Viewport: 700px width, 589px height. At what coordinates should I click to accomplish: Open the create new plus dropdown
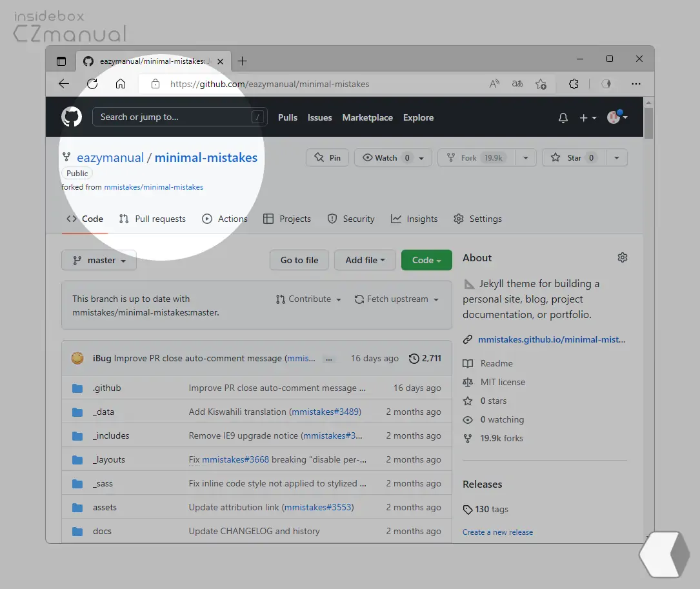point(588,118)
